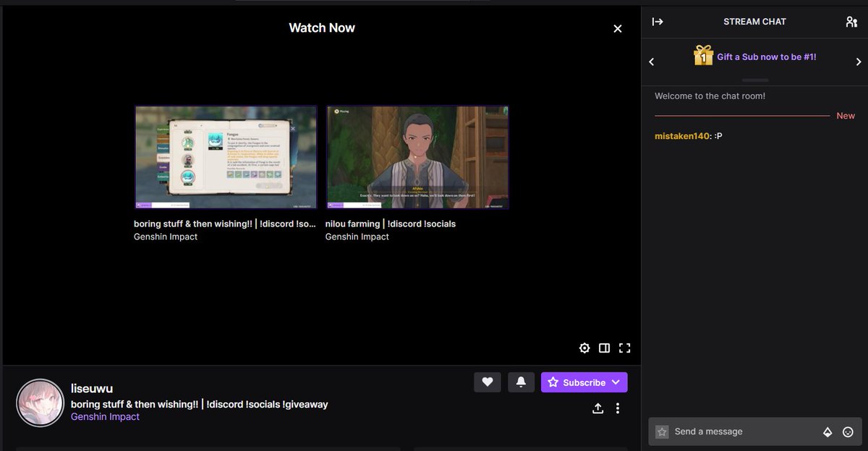Open the Bits icon in chat input
The image size is (868, 451).
pyautogui.click(x=828, y=432)
